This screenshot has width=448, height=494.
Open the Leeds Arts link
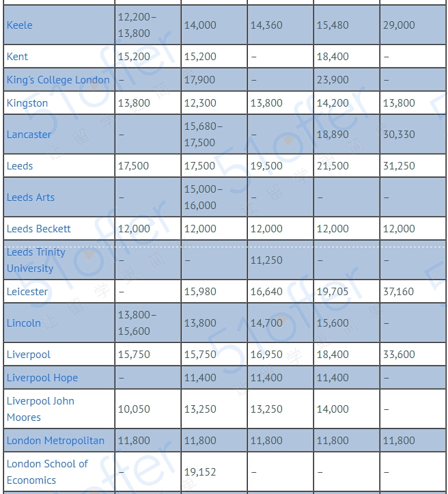coord(31,197)
